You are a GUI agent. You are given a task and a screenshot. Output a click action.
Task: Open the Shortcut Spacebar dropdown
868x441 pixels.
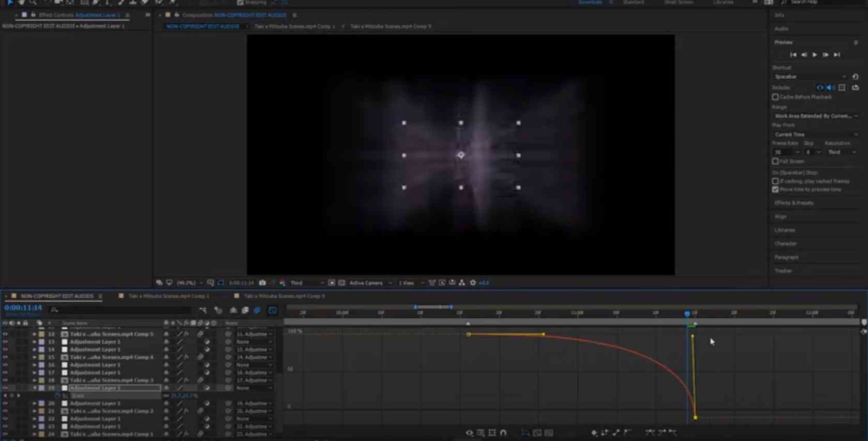(810, 77)
